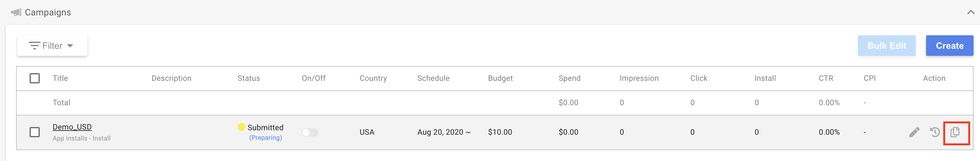Open the Demo_USD campaign link

click(72, 127)
